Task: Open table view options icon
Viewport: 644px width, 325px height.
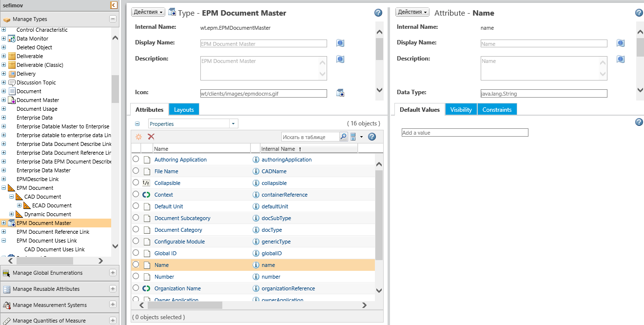Action: pos(354,137)
